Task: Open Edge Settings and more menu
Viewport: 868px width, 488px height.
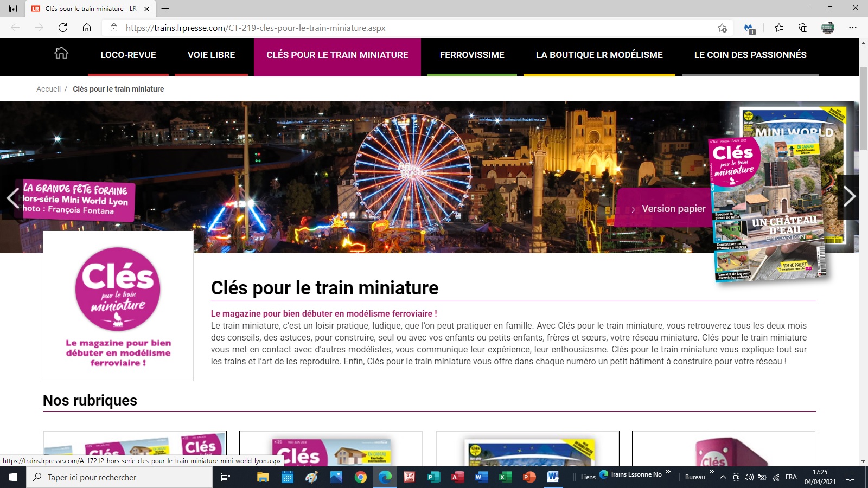Action: click(853, 28)
